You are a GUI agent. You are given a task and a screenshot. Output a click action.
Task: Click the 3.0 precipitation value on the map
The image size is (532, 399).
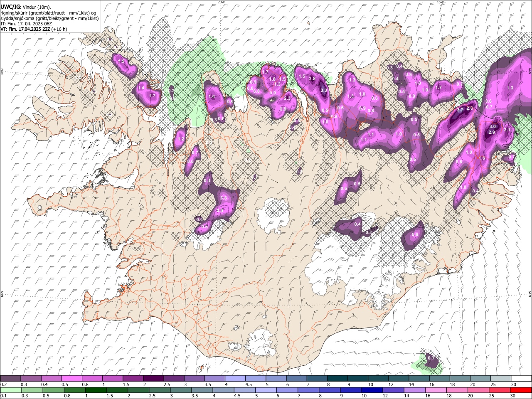493,127
